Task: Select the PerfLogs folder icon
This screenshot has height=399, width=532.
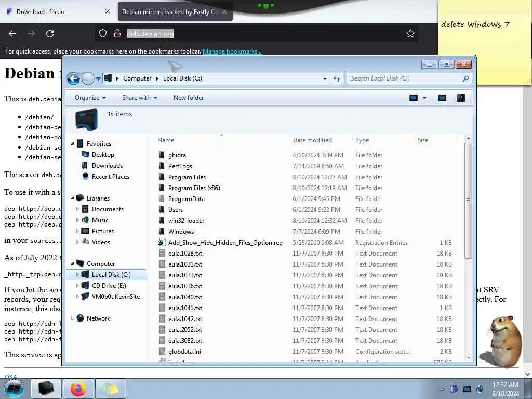Action: (x=162, y=166)
